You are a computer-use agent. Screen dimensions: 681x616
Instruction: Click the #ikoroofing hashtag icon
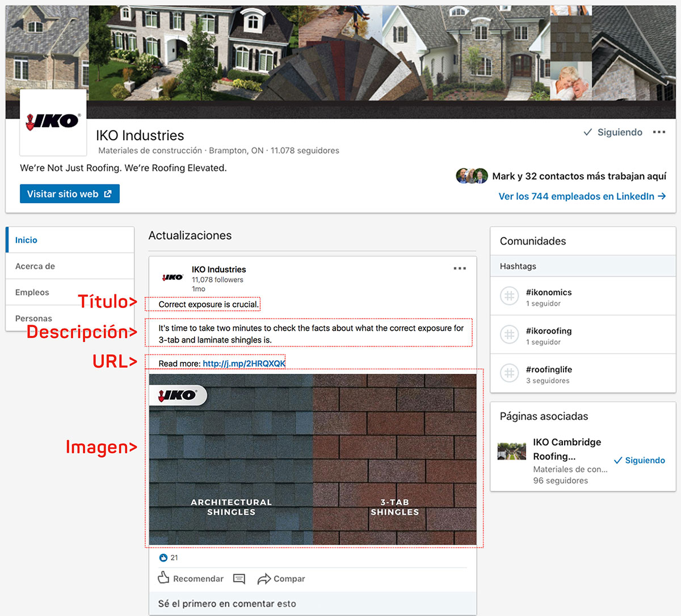[509, 335]
